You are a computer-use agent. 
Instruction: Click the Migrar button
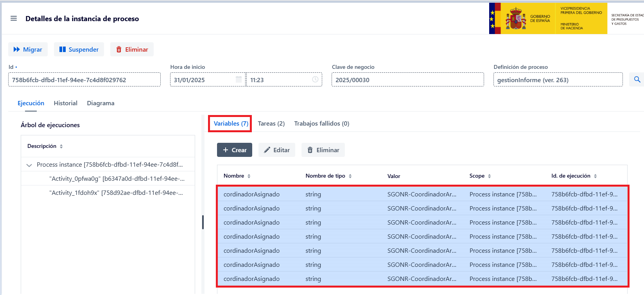pos(28,49)
